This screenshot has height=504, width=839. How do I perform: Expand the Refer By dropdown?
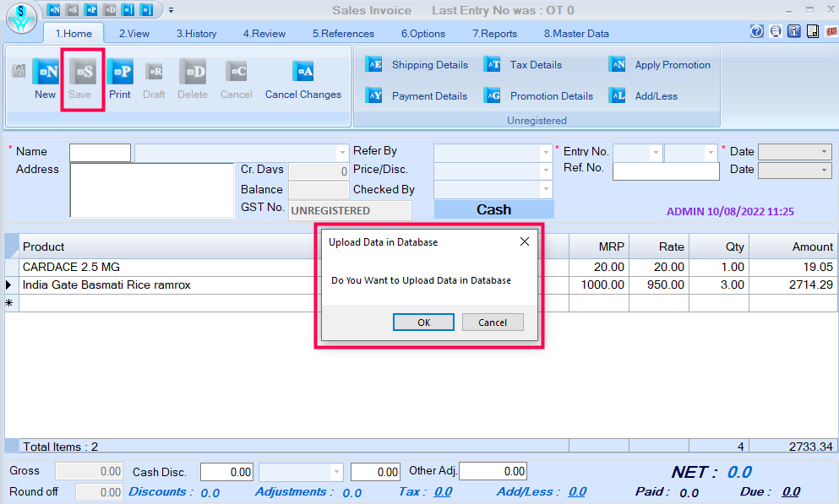point(546,153)
